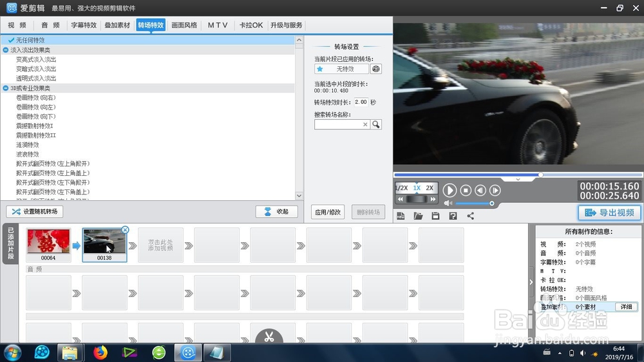The height and width of the screenshot is (362, 644).
Task: Click the green circular taskbar icon
Action: (159, 352)
